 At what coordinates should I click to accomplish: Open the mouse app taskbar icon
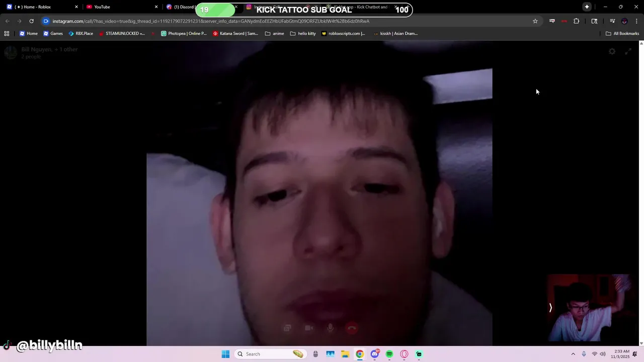click(315, 354)
